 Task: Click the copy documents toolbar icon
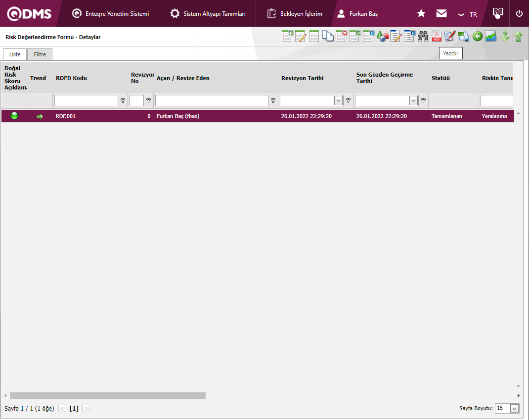[x=328, y=37]
